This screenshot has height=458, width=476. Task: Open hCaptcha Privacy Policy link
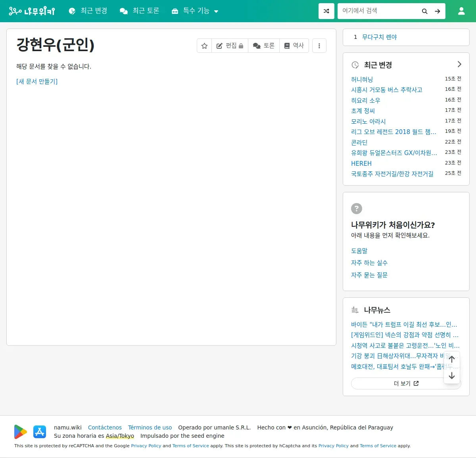coord(334,446)
